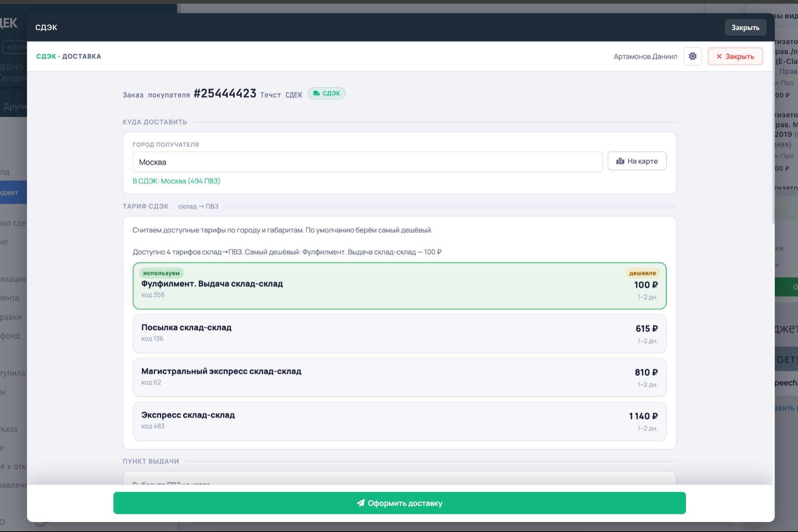Image resolution: width=798 pixels, height=532 pixels.
Task: Click the КУДА ДОСТАВИТЬ section heading
Action: (155, 122)
